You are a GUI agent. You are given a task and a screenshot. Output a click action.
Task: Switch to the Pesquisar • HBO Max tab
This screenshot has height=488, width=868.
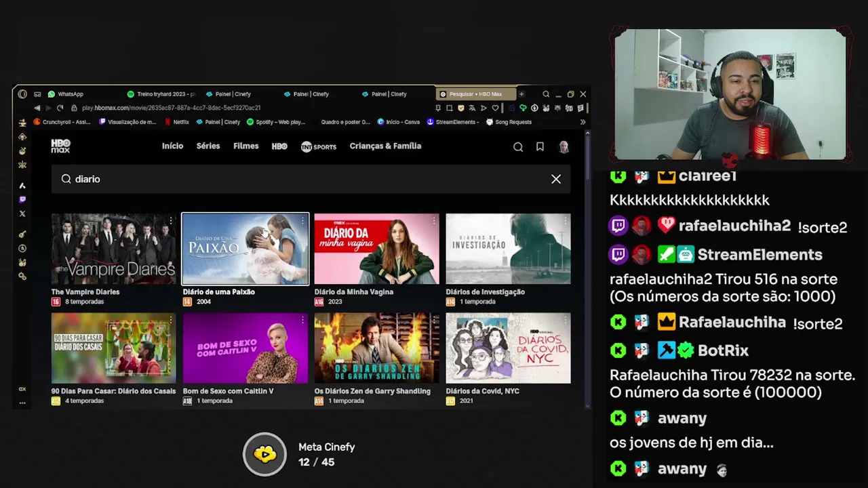[x=475, y=94]
